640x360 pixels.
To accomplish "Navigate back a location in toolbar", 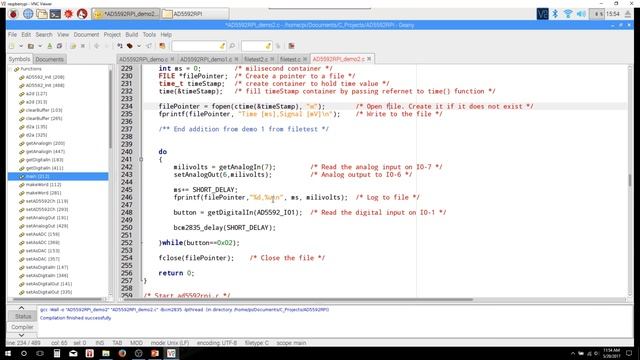I will click(x=97, y=46).
